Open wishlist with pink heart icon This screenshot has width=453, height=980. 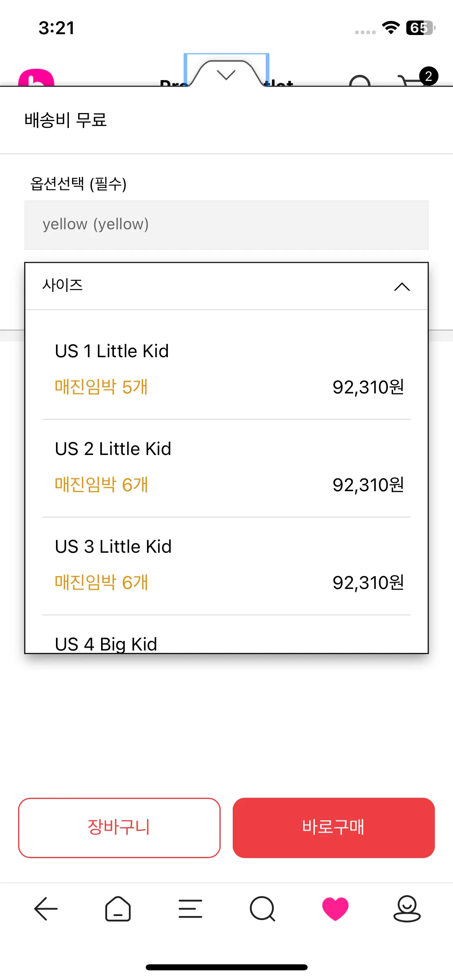(335, 908)
